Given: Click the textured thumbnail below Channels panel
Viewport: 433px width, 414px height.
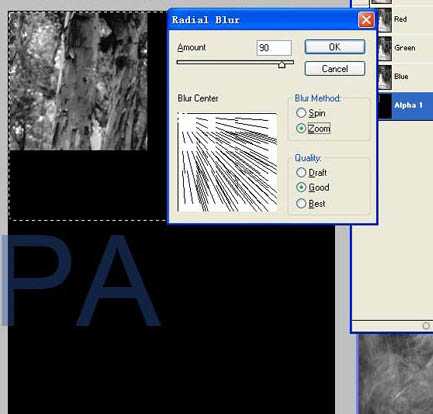Looking at the screenshot, I should [x=396, y=374].
